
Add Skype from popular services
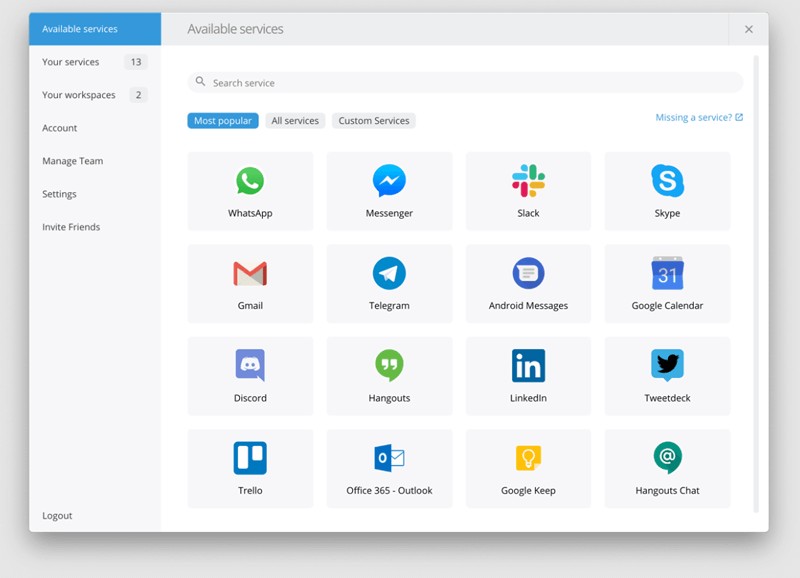click(x=667, y=190)
